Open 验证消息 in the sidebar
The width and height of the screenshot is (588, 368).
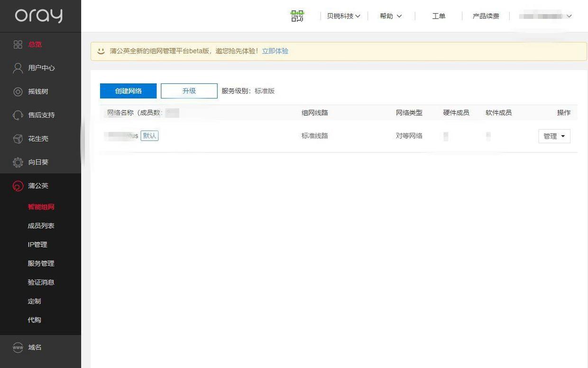pos(41,282)
